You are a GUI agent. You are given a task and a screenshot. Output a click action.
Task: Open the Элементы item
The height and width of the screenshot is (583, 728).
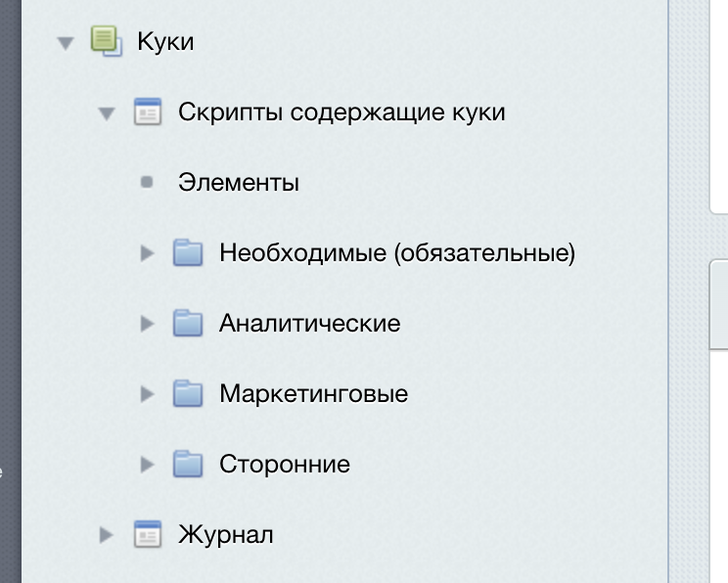click(239, 183)
